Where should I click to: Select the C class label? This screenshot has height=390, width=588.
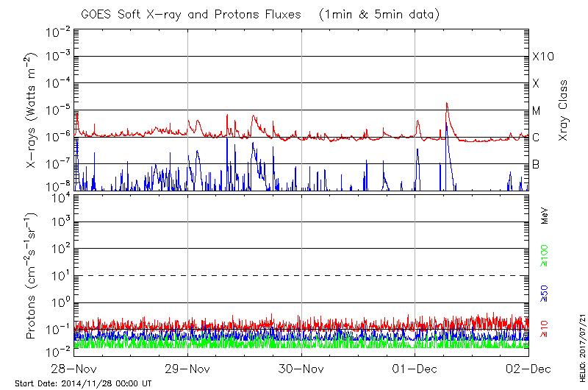tap(536, 138)
